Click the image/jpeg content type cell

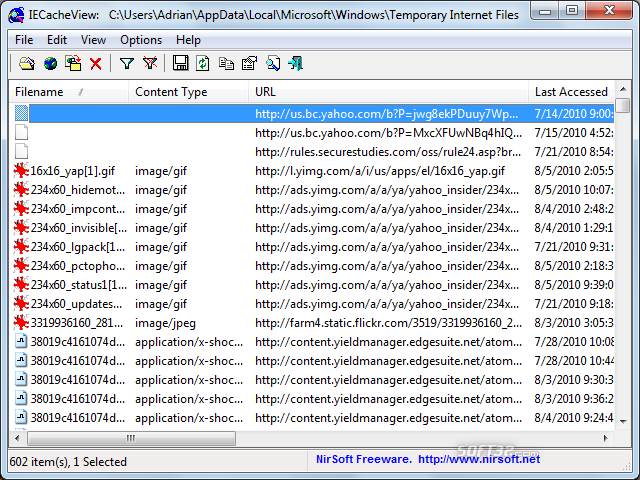[165, 323]
